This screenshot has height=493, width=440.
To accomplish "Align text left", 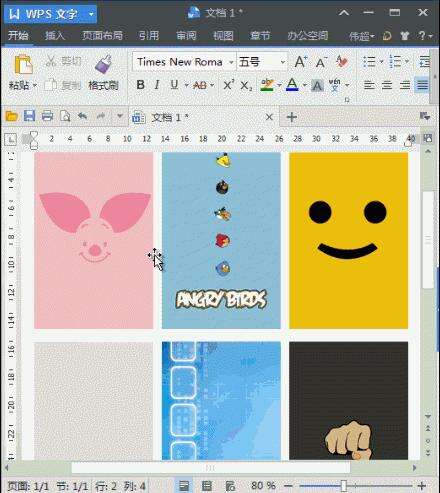I will pos(369,85).
